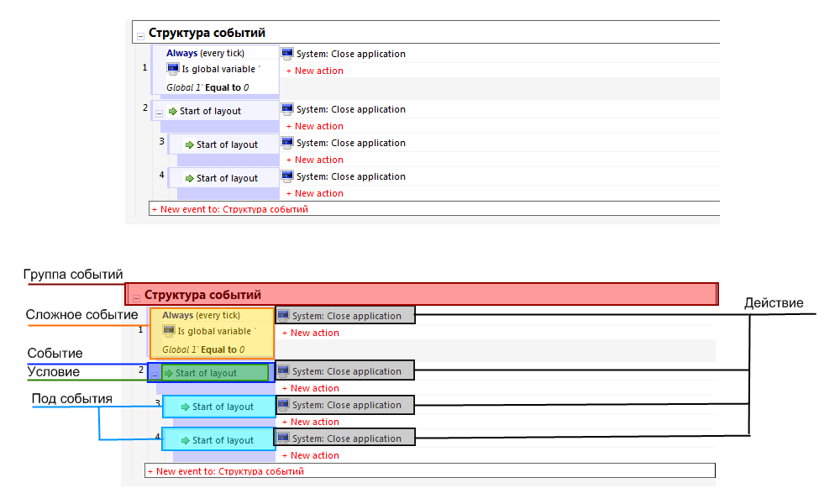Collapse the upper 'Структура событий' group
This screenshot has height=504, width=840.
140,36
